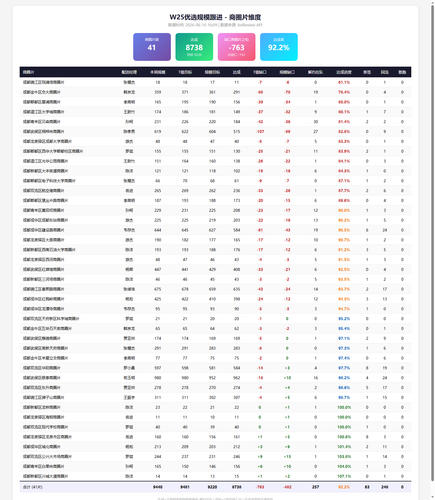Click the "91.2%" progress cell
Screen dimensions: 435x500
344,250
